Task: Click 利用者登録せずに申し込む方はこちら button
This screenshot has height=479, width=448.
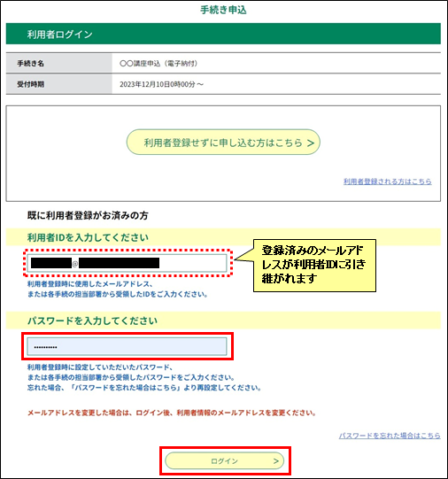Action: coord(223,142)
